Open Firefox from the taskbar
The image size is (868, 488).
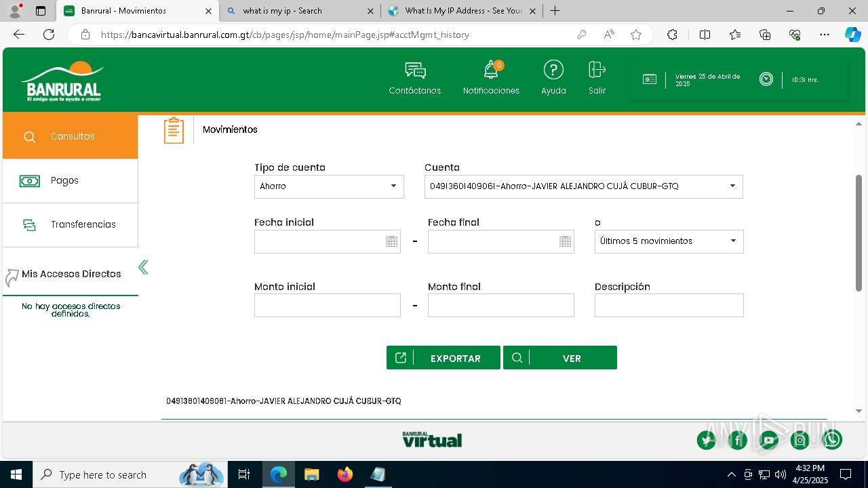(345, 474)
